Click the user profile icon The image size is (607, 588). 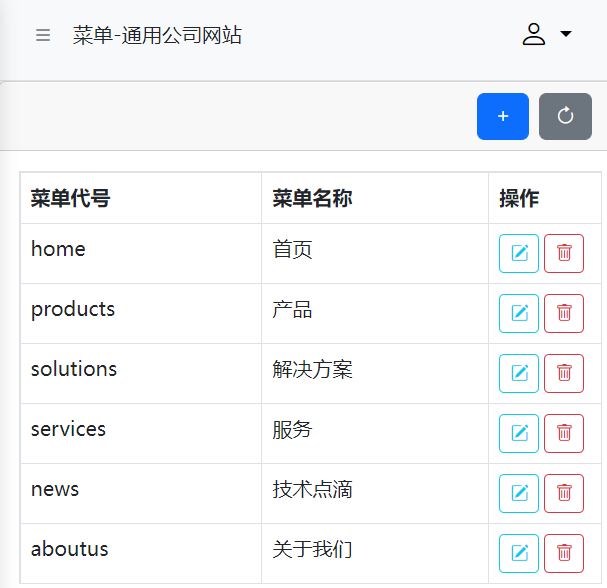point(534,34)
